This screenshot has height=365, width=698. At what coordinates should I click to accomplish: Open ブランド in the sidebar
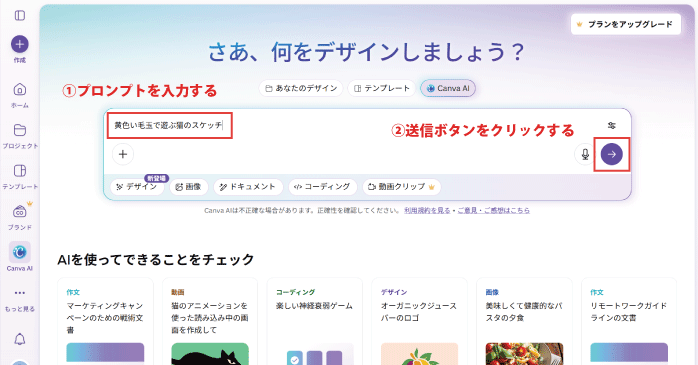click(20, 217)
